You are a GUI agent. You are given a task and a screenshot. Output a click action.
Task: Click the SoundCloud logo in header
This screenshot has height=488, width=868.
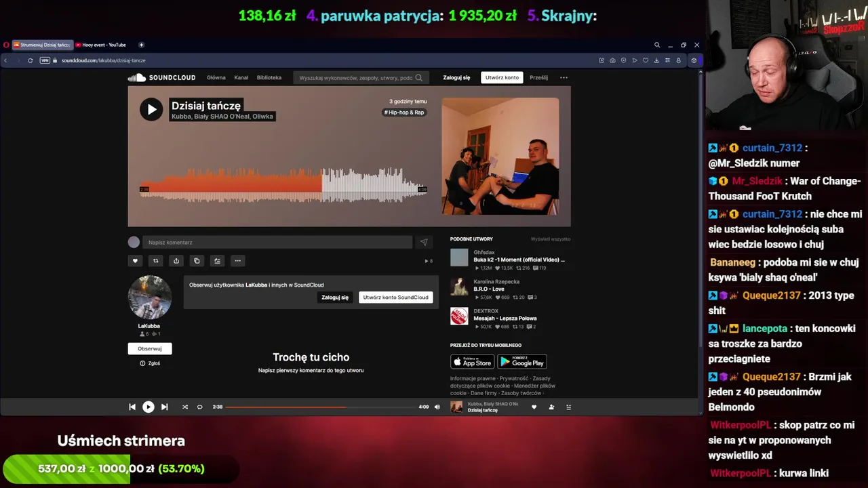(162, 77)
